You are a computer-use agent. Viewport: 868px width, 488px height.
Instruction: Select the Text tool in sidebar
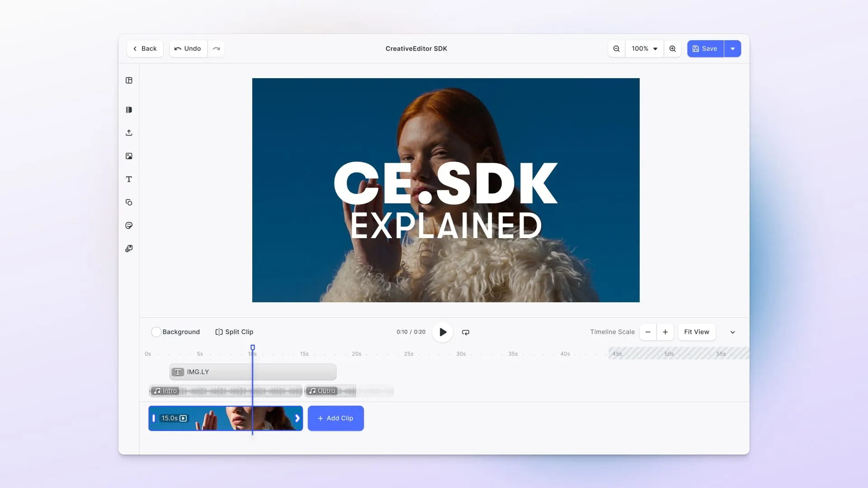129,179
